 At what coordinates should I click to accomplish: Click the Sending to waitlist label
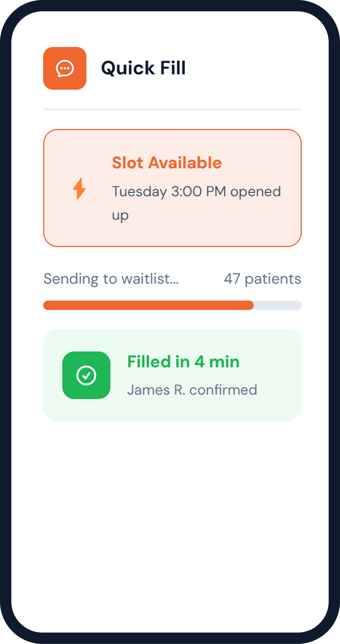[111, 279]
